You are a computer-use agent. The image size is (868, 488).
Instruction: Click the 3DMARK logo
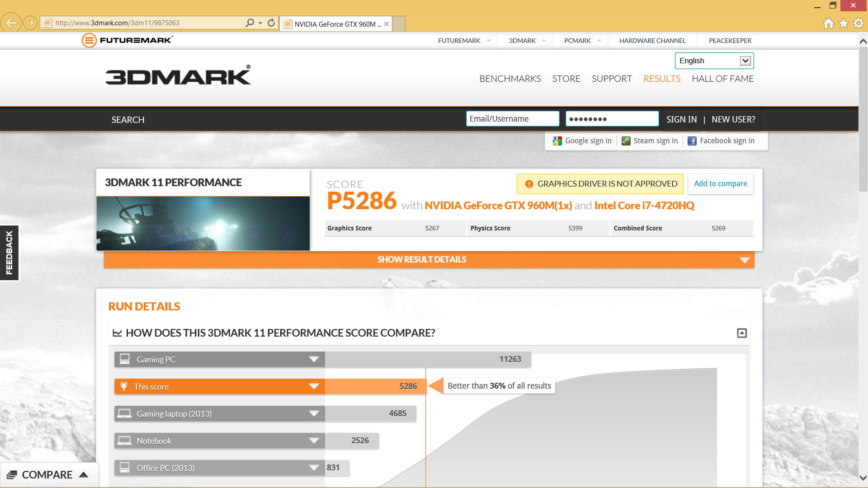[178, 75]
